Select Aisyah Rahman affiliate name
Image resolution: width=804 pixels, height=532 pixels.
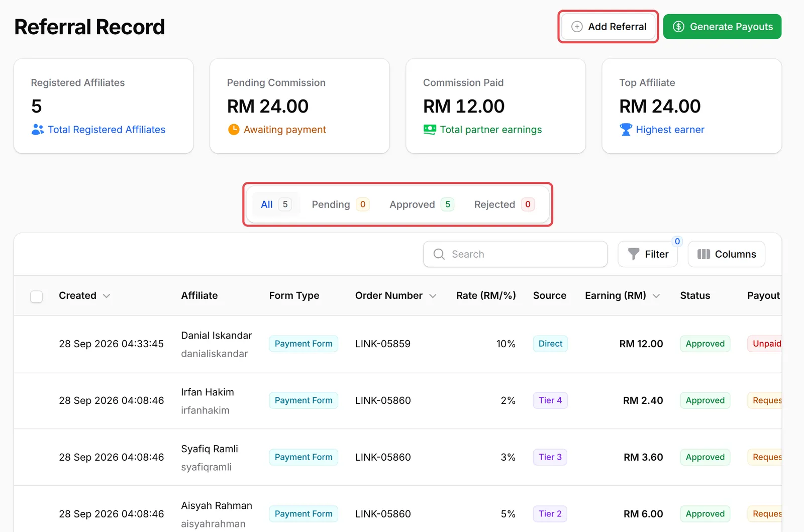point(216,505)
